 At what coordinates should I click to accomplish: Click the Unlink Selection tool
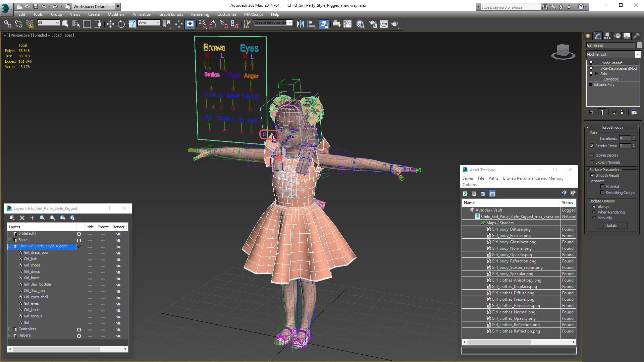18,24
